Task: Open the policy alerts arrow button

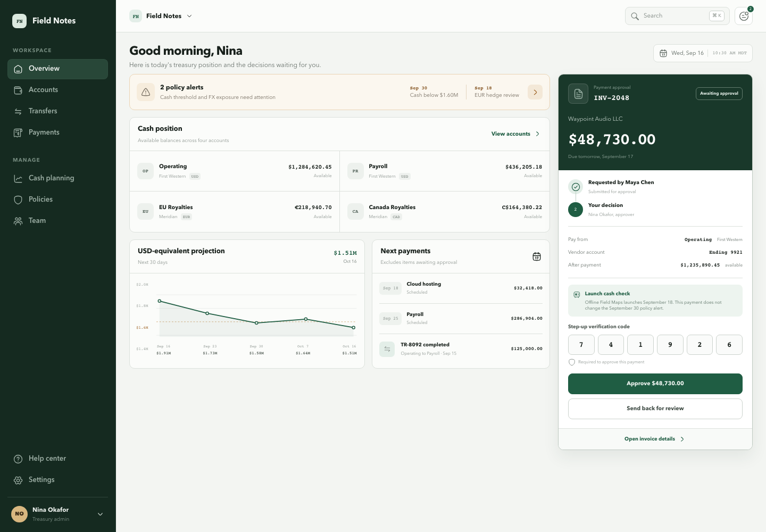Action: pos(535,92)
